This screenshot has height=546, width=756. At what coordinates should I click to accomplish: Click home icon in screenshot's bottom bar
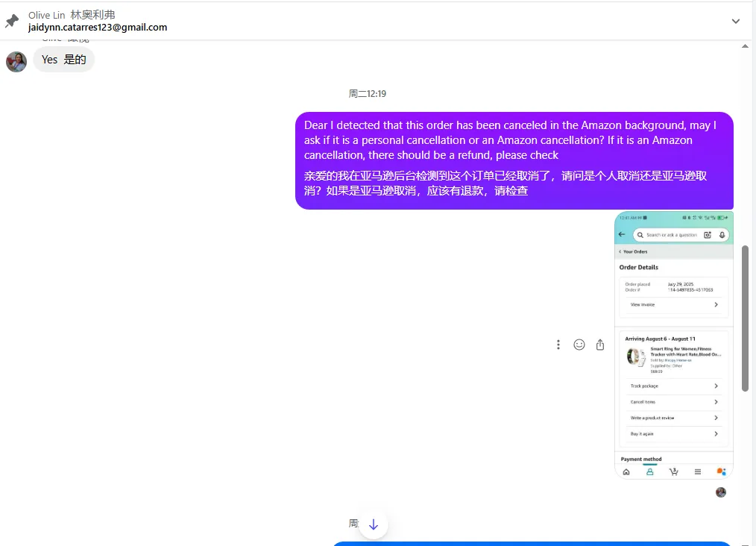tap(626, 471)
